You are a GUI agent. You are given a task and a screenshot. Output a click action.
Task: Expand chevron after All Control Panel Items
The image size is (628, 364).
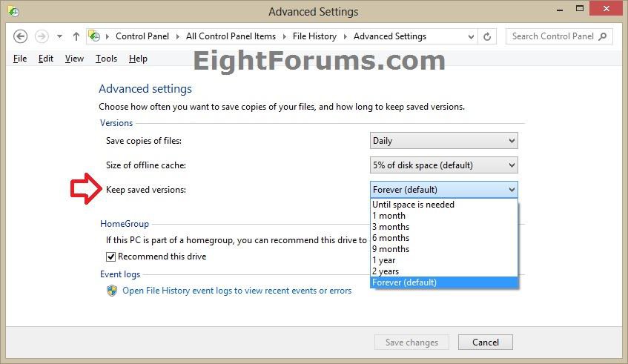tap(285, 36)
